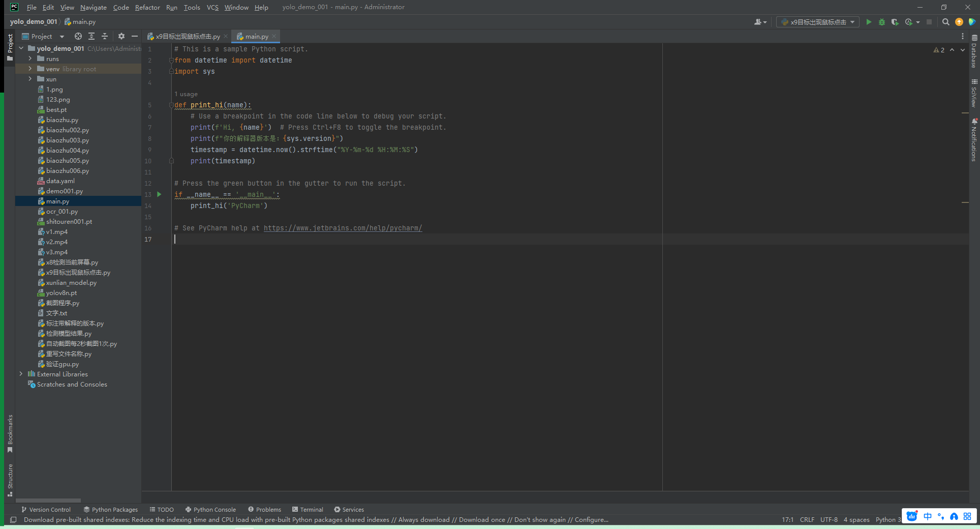Open the Profile dropdown arrow
980x529 pixels.
pos(918,22)
